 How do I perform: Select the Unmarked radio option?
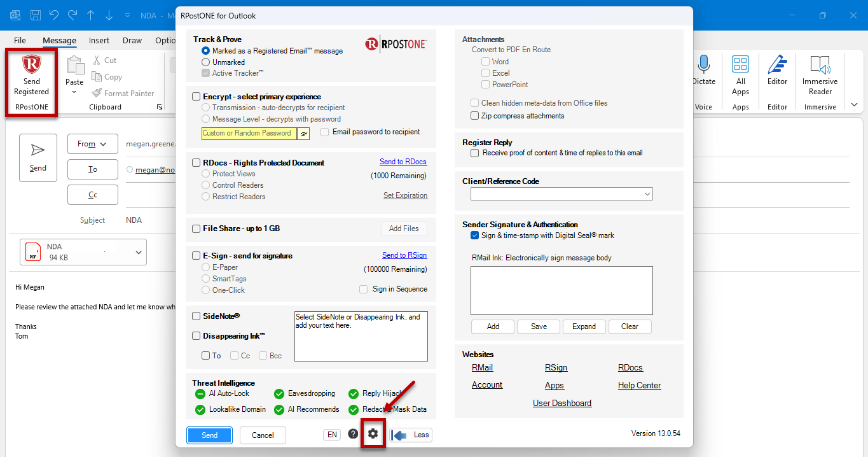coord(205,62)
